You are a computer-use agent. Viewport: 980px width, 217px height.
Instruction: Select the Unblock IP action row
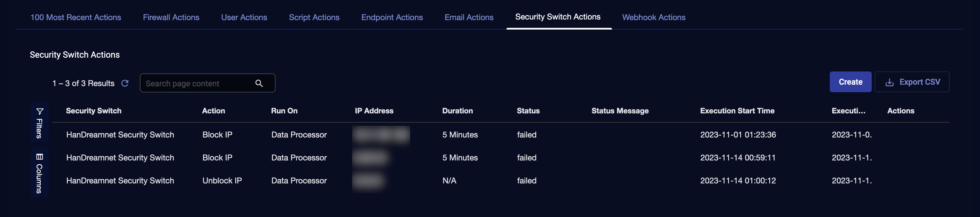[x=222, y=181]
